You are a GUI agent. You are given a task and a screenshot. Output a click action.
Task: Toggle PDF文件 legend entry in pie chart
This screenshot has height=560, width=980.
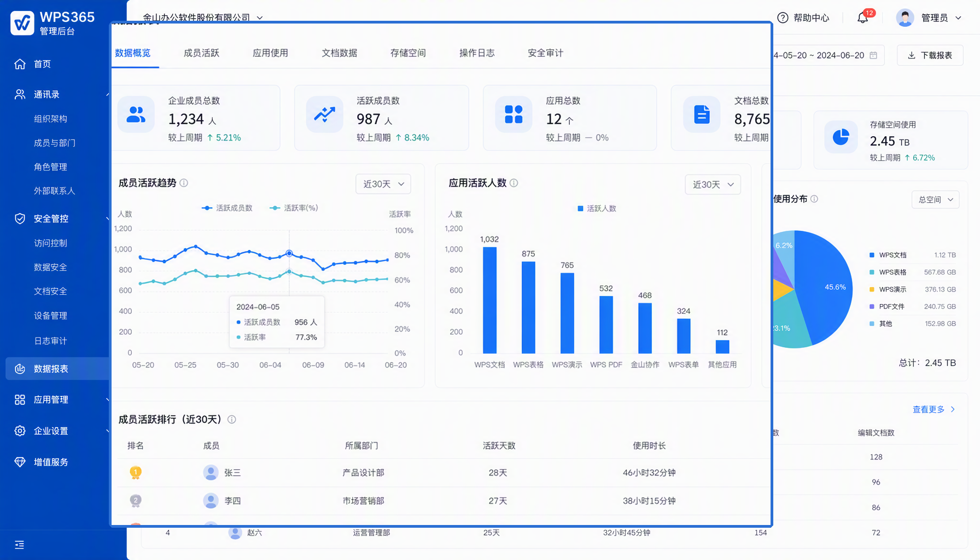coord(887,306)
